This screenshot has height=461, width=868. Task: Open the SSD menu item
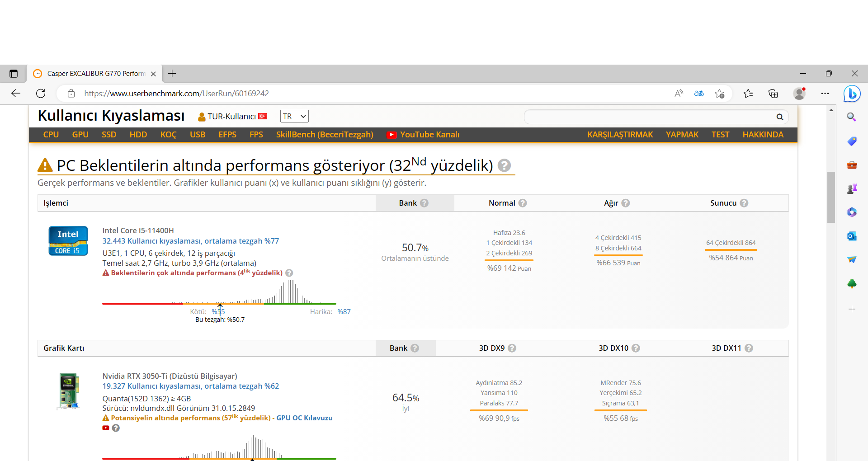(109, 135)
